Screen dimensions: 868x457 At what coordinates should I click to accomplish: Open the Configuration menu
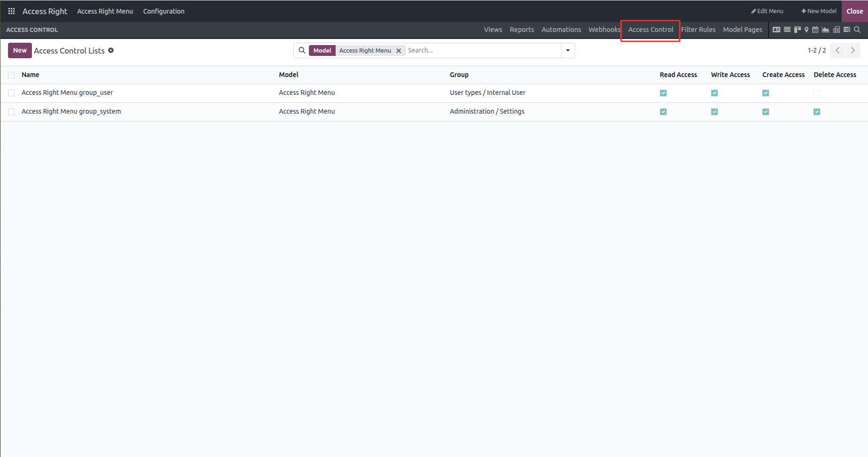pyautogui.click(x=163, y=11)
